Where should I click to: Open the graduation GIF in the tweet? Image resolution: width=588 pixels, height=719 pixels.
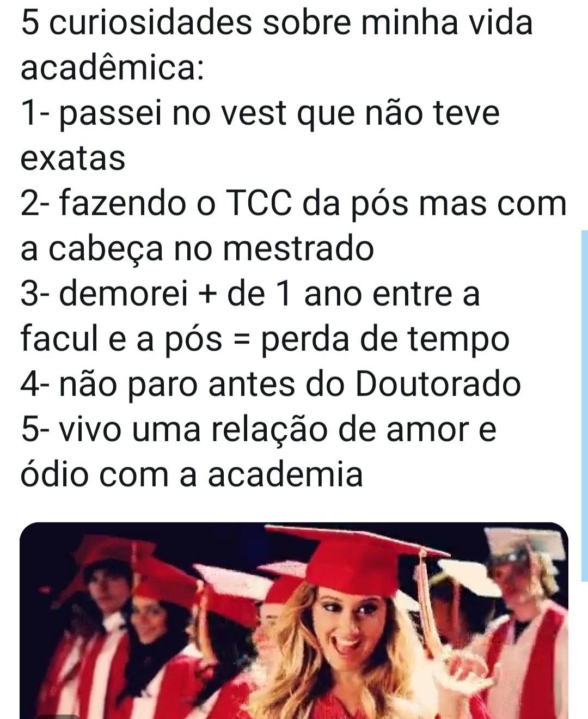coord(294,621)
